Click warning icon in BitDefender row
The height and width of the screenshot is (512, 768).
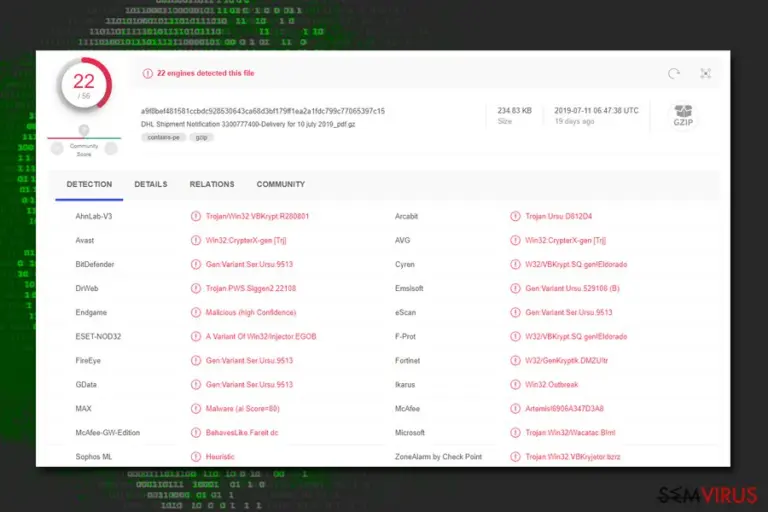pyautogui.click(x=195, y=264)
